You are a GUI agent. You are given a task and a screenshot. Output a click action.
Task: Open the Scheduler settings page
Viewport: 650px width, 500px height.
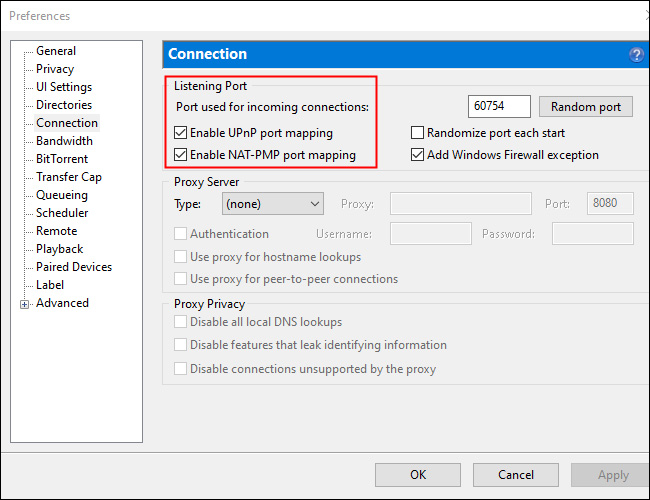(x=62, y=213)
